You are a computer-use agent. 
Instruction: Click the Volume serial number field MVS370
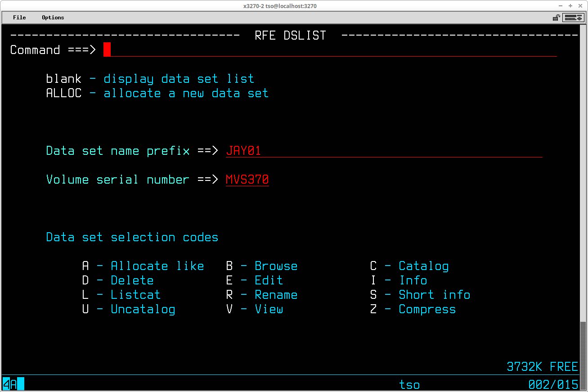click(247, 180)
